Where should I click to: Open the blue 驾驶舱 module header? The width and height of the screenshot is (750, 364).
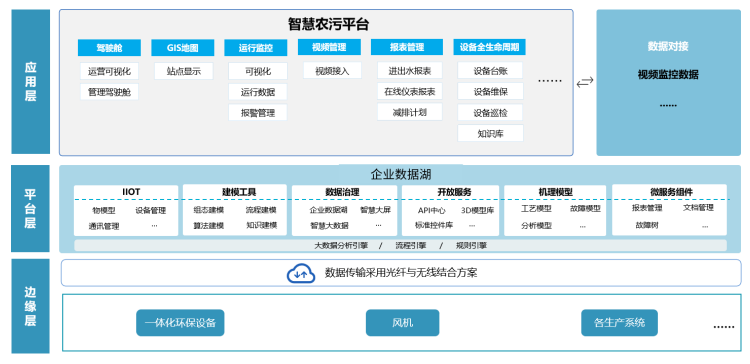[x=110, y=47]
